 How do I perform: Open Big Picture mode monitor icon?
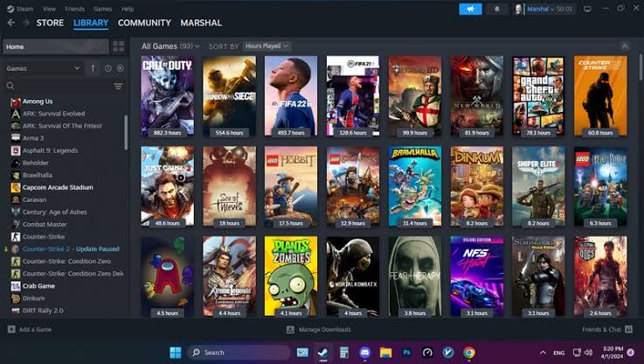pos(587,9)
